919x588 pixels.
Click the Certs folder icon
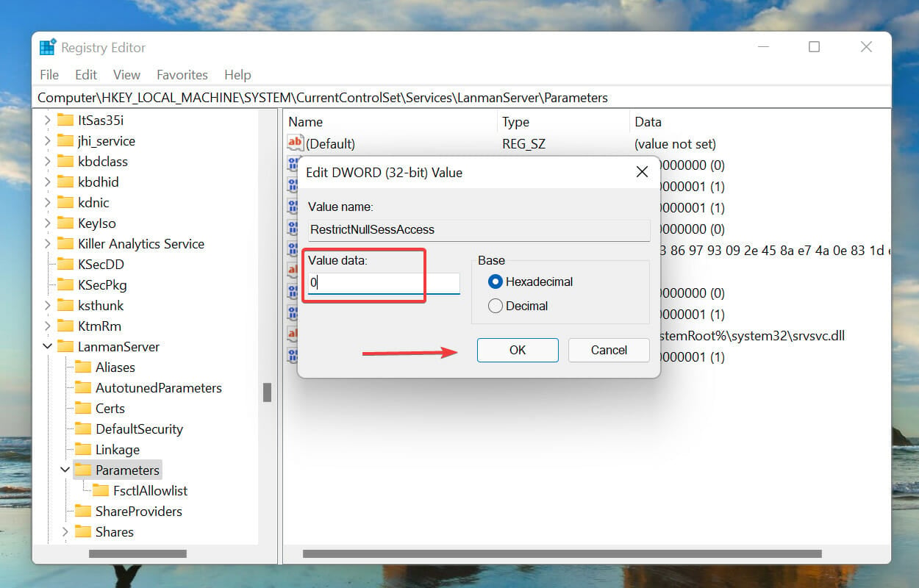coord(83,408)
